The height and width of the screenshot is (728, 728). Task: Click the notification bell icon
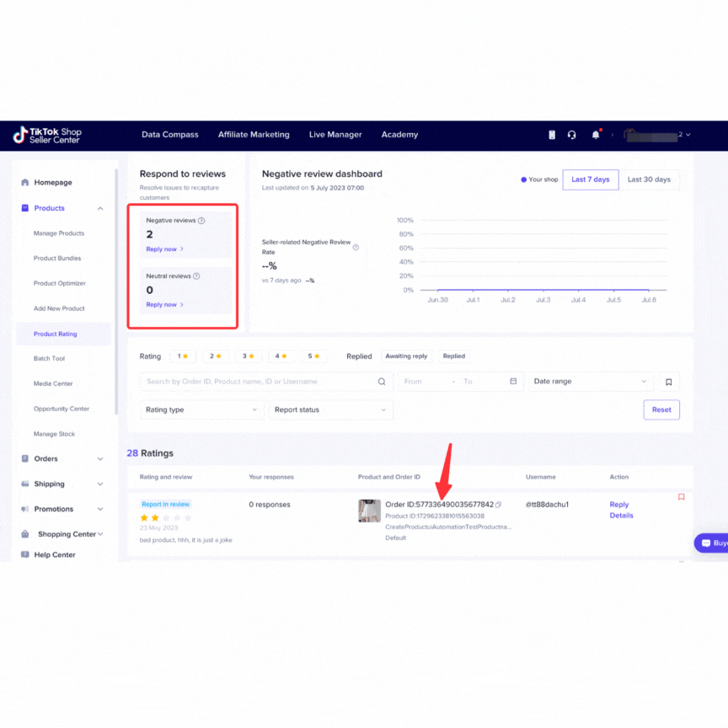coord(596,135)
